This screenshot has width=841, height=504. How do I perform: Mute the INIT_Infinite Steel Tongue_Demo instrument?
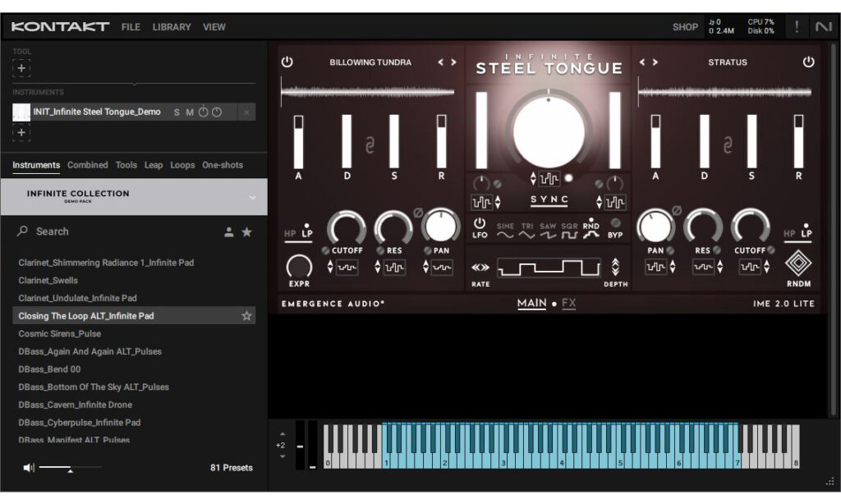[190, 112]
